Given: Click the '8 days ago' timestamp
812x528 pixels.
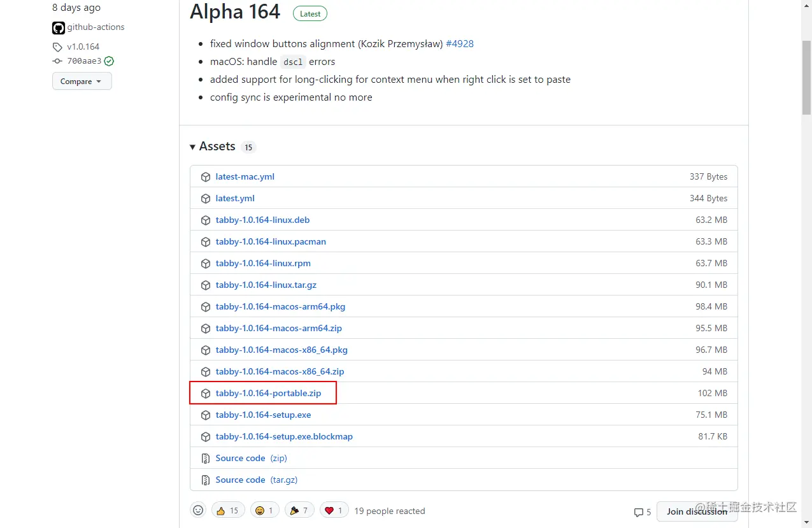Looking at the screenshot, I should [x=76, y=8].
